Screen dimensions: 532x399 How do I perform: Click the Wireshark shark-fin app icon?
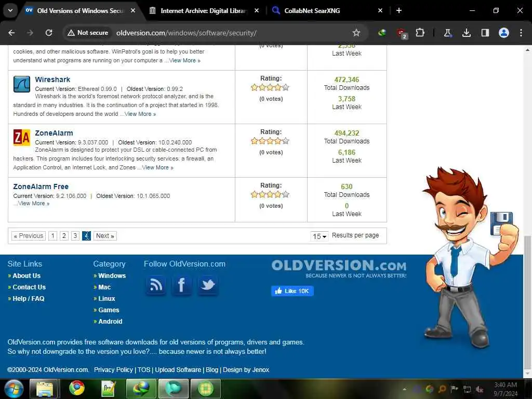point(22,84)
